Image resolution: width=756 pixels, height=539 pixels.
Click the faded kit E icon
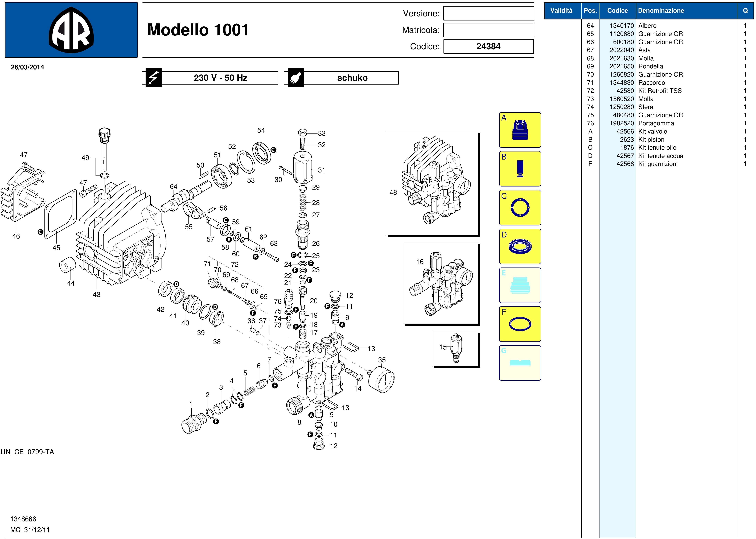(520, 285)
